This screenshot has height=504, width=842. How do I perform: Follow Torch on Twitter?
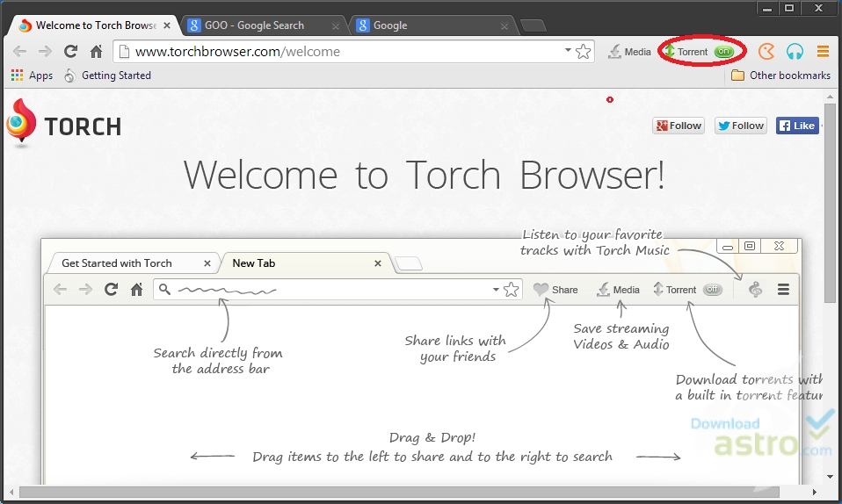click(741, 126)
